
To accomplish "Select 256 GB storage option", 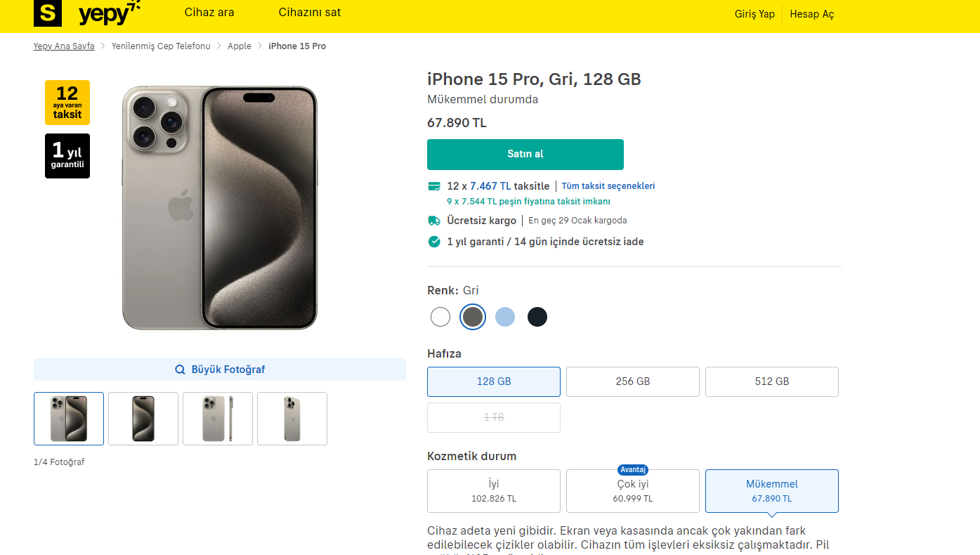I will click(x=633, y=381).
